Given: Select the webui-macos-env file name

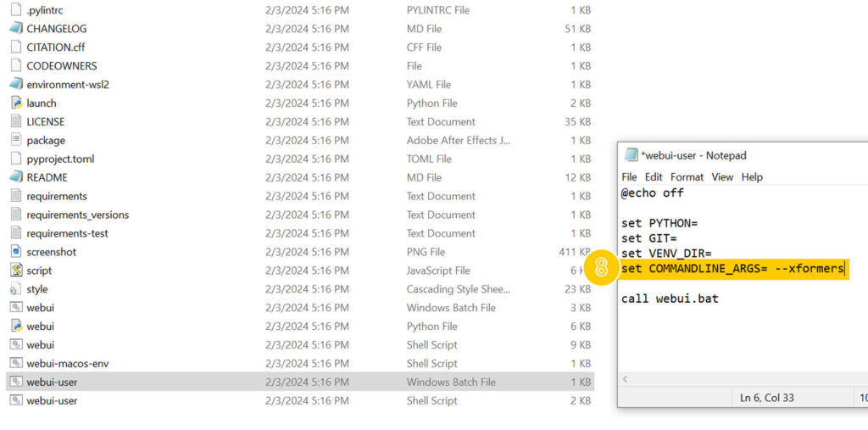Looking at the screenshot, I should pos(67,364).
